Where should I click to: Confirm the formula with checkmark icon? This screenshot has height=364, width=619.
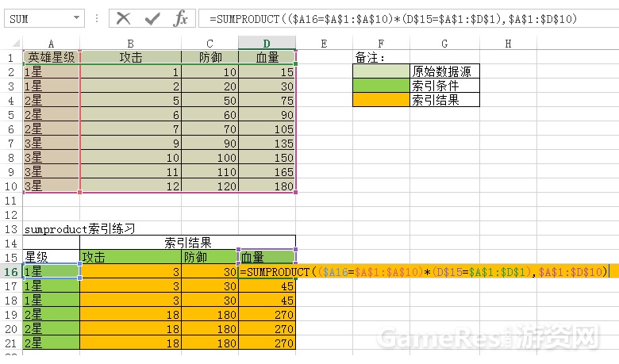pyautogui.click(x=152, y=18)
